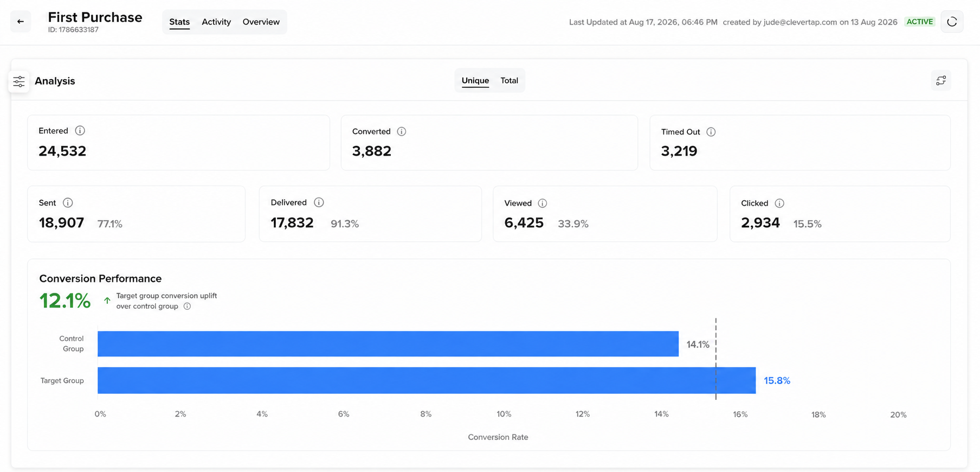Select the Unique counts toggle

point(475,80)
